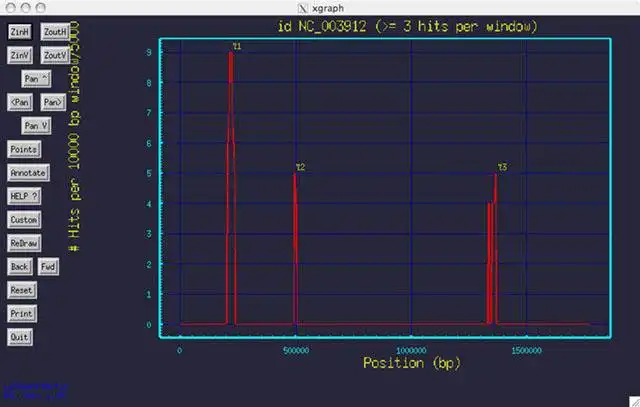Click the first title bar window button

(11, 8)
